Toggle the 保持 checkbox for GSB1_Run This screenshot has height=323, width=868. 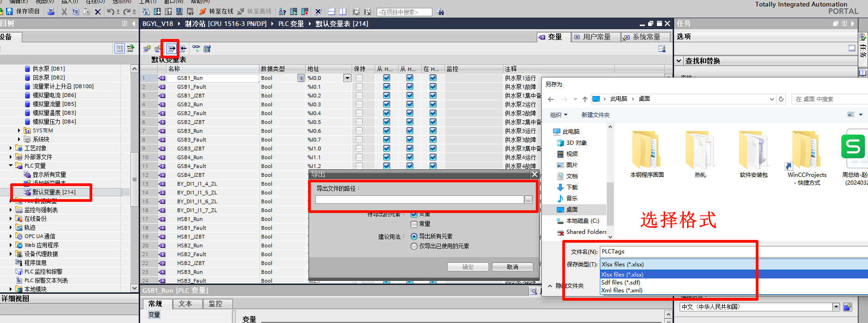click(x=359, y=78)
